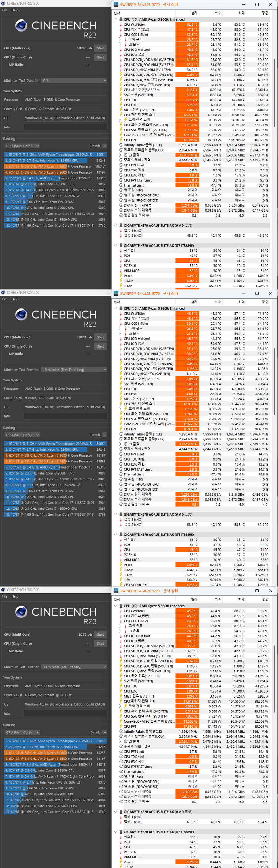Click clock icon beside DRAM 읽기 대역폭 0.201 GB/s
This screenshot has height=868, width=278.
121,205
